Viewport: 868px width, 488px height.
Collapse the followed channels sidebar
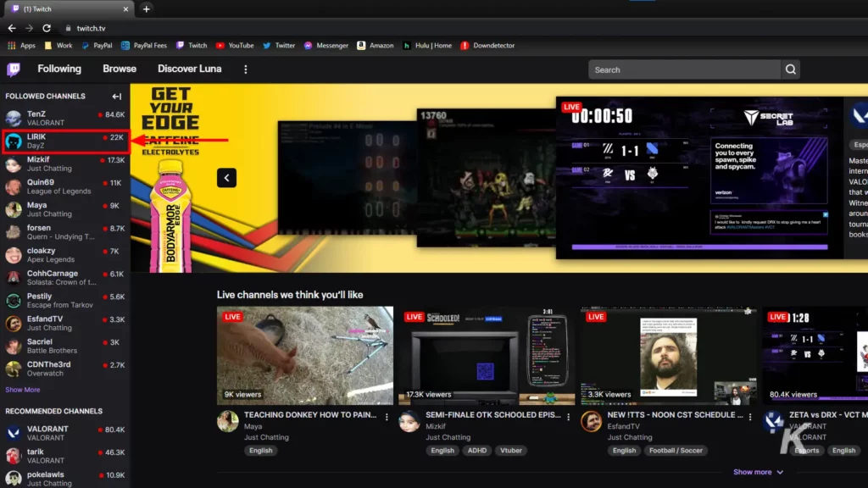116,97
